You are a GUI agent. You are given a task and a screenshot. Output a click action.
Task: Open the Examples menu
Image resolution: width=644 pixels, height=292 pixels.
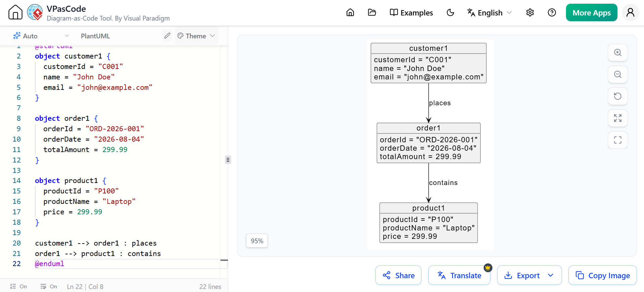[411, 13]
